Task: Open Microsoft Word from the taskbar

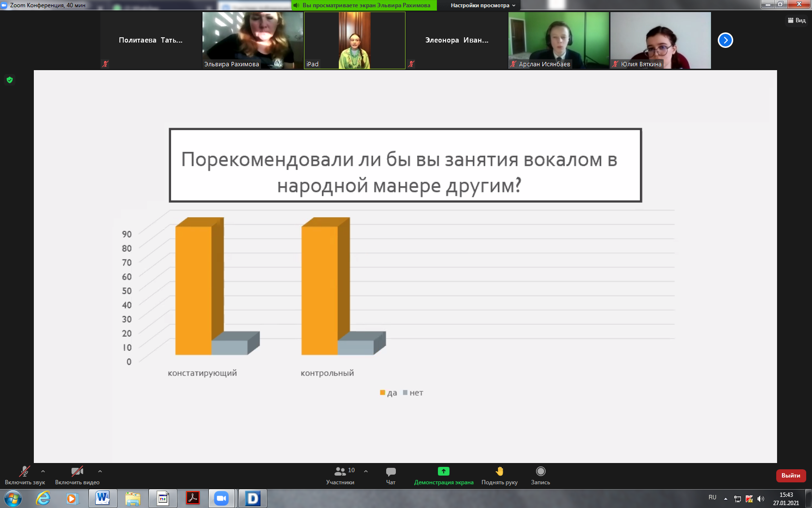Action: coord(102,498)
